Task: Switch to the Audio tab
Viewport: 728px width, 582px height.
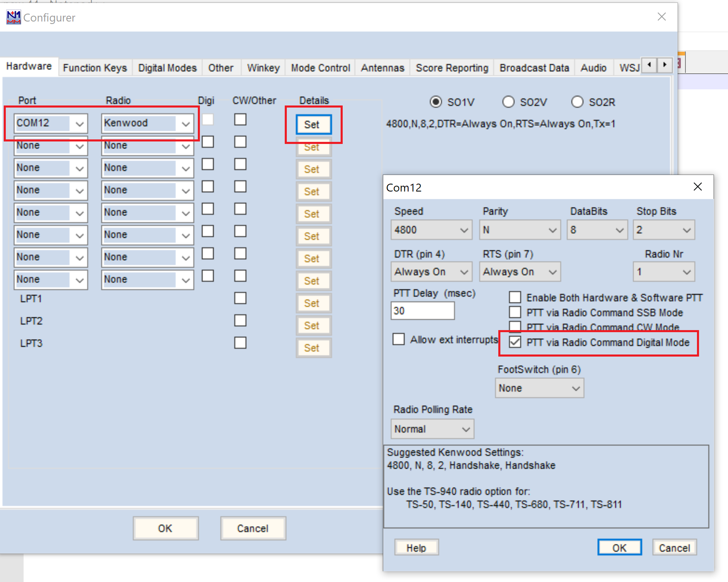Action: (593, 68)
